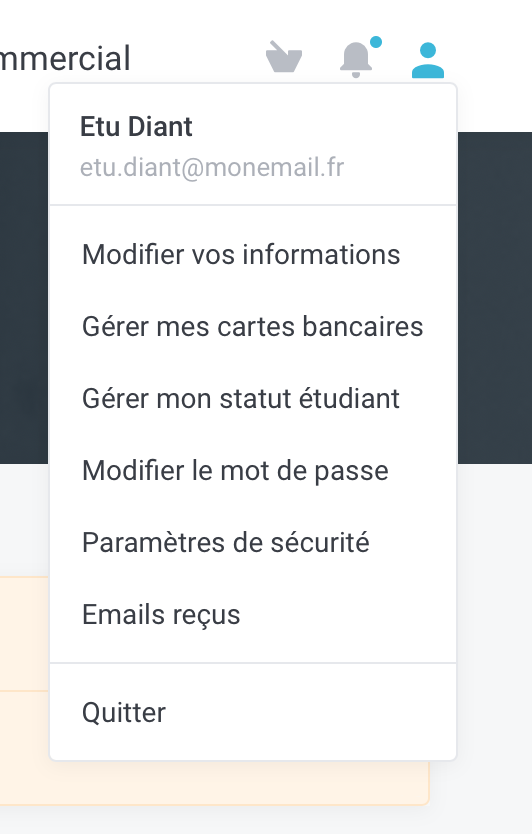
Task: Click the dark banner left of the menu
Action: point(24,298)
